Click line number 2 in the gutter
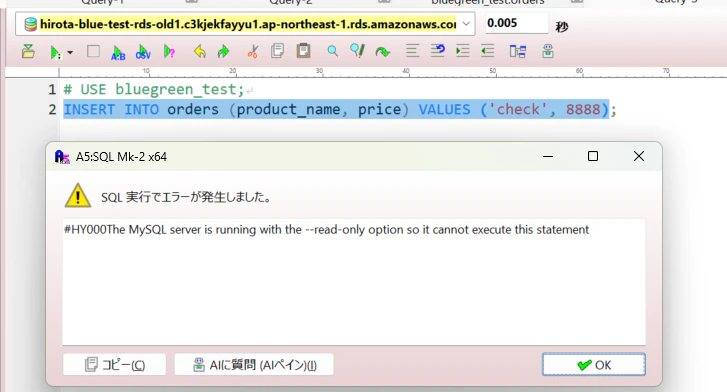 (x=52, y=109)
